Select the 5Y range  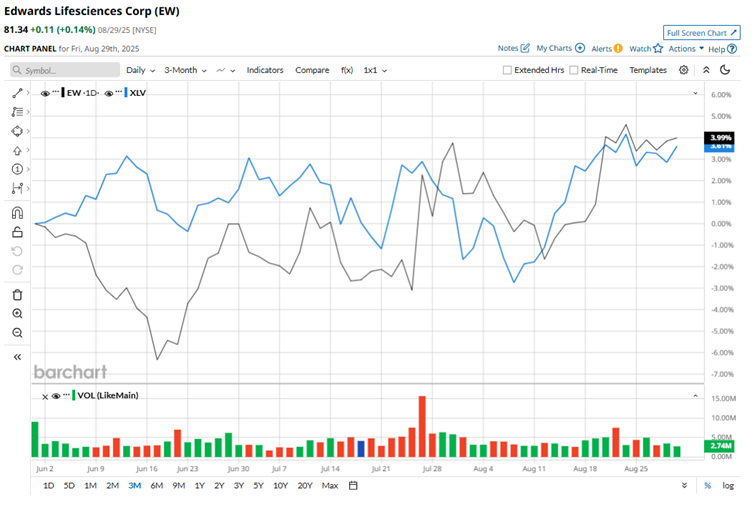(258, 486)
